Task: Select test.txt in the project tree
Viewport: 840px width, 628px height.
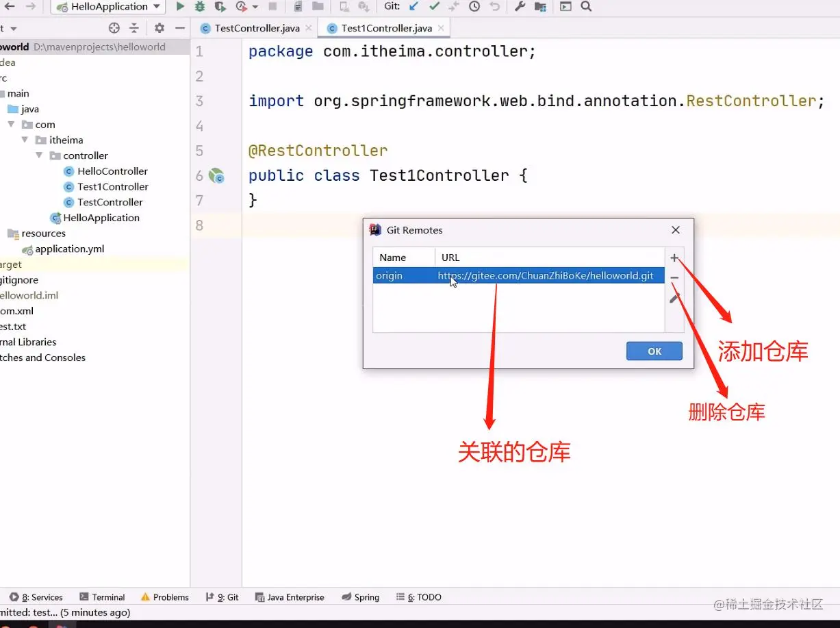Action: 13,327
